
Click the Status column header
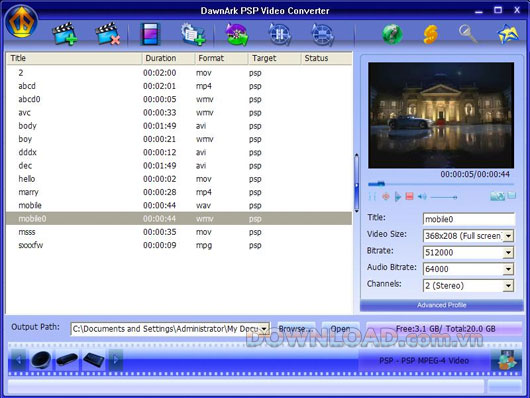pyautogui.click(x=326, y=58)
